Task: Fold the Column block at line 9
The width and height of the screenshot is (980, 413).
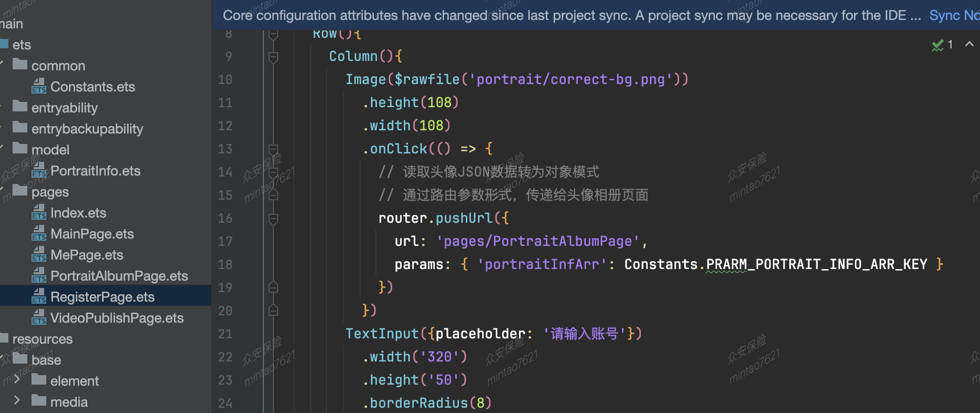Action: [x=273, y=56]
